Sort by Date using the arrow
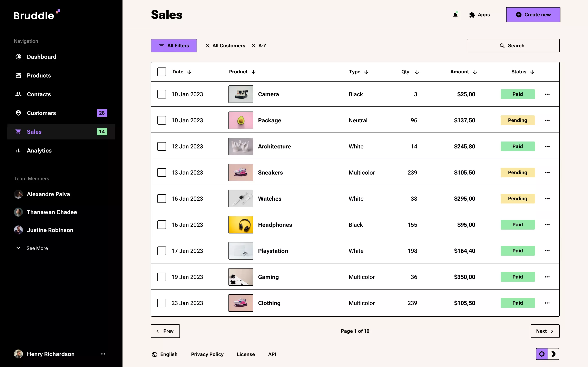588x367 pixels. coord(190,72)
